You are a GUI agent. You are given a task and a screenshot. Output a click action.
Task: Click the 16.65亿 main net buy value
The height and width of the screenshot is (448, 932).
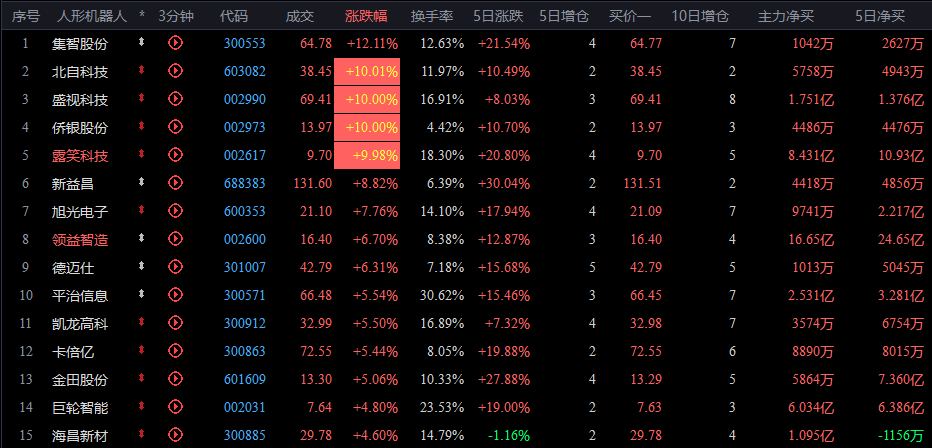(x=809, y=239)
